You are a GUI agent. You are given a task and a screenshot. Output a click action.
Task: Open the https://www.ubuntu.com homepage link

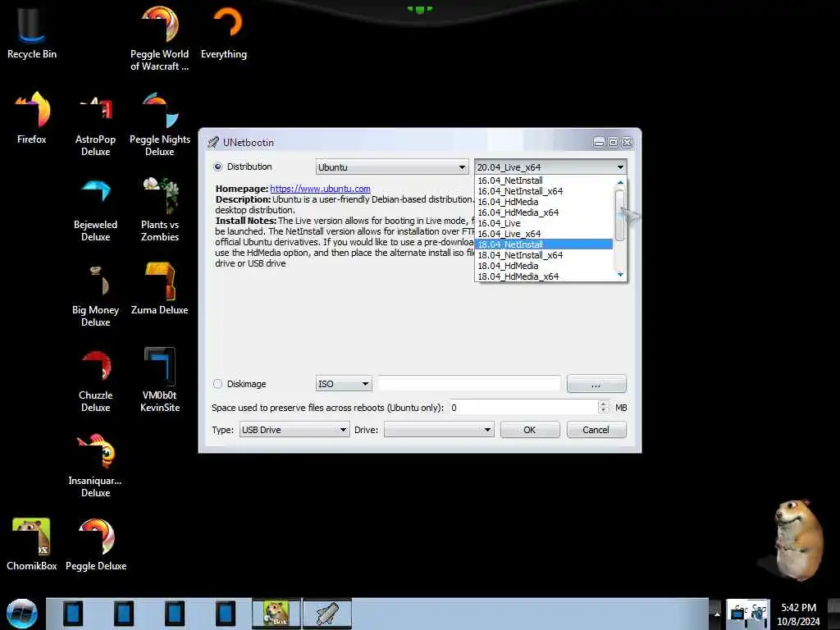(x=321, y=189)
